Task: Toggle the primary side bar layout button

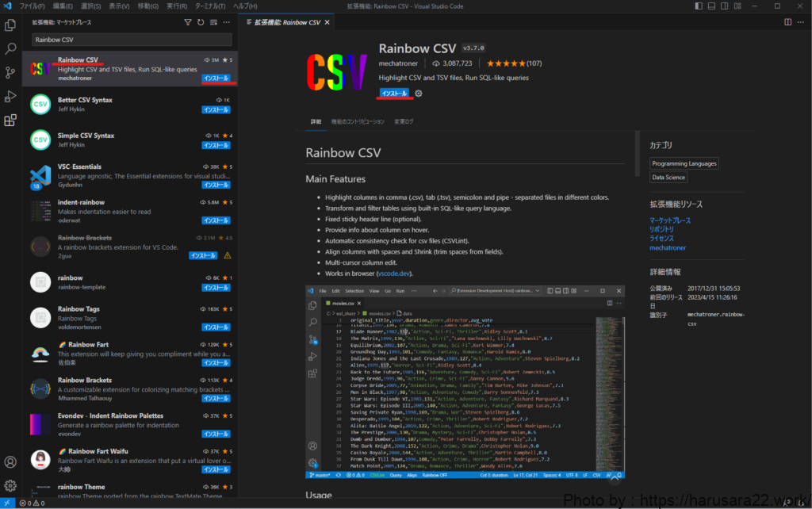Action: tap(698, 6)
